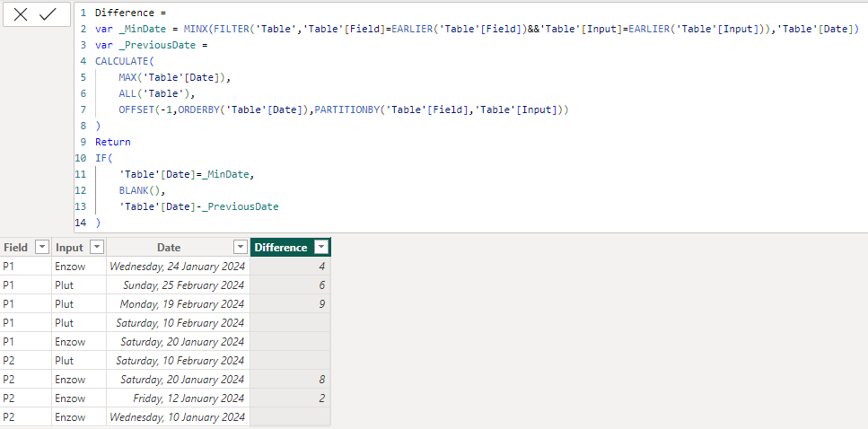
Task: Cancel the formula with the X icon
Action: click(x=21, y=15)
